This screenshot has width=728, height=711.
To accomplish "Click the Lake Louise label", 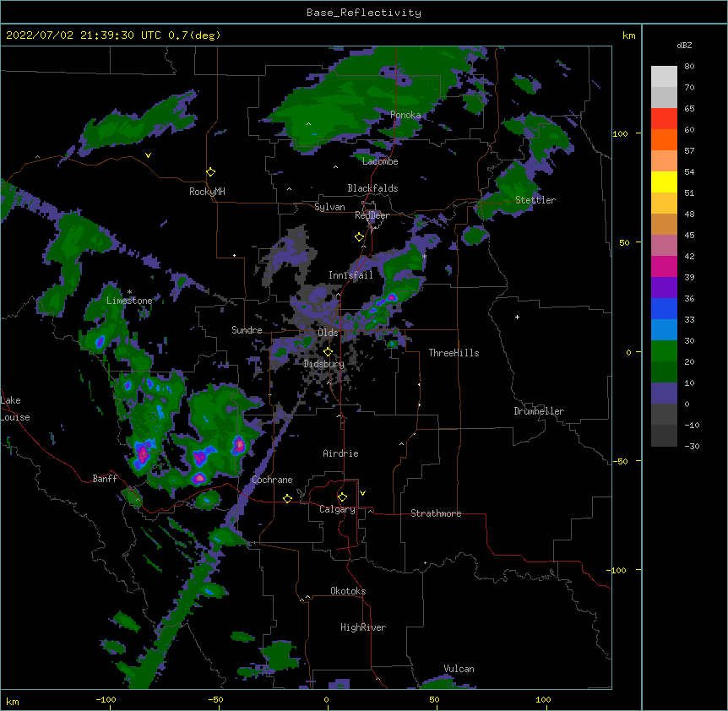I will (x=15, y=409).
